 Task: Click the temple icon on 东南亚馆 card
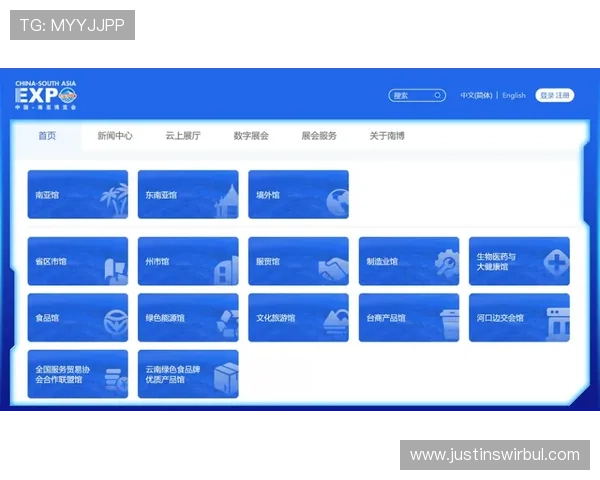(227, 201)
